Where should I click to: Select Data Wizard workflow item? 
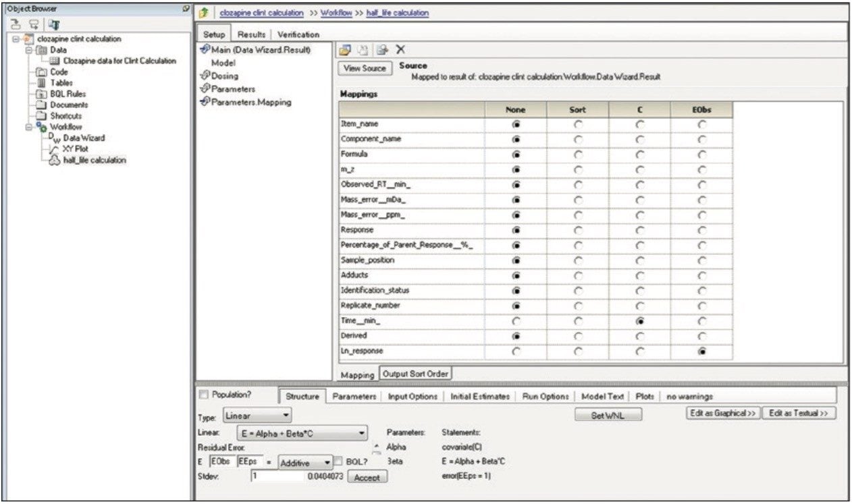[84, 138]
